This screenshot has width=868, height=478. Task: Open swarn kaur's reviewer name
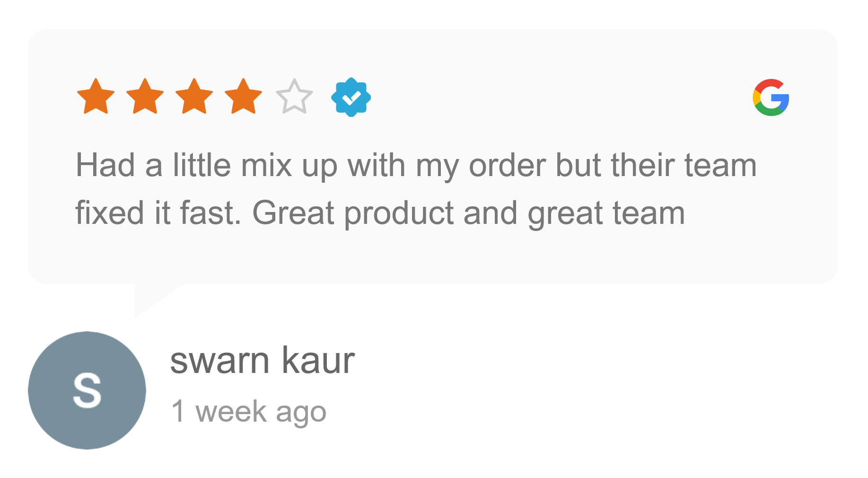click(262, 361)
